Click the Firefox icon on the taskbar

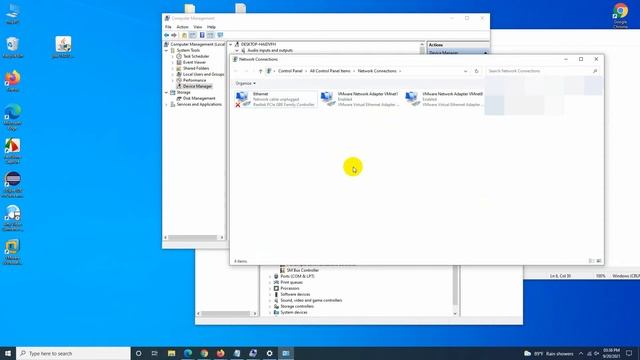(x=220, y=353)
